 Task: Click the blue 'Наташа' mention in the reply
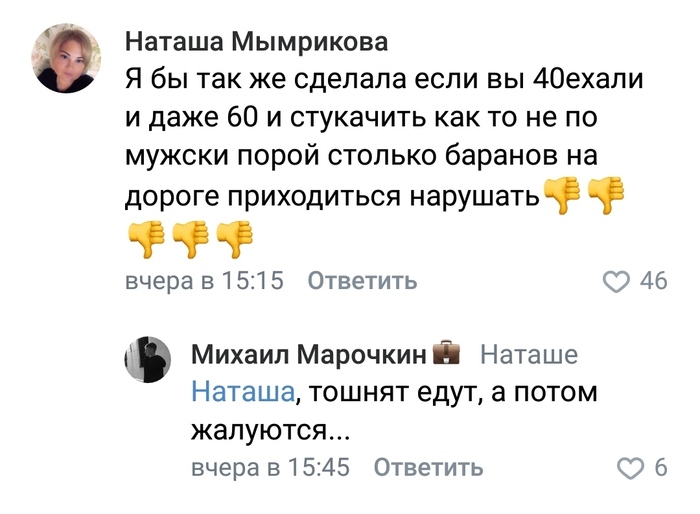[242, 391]
